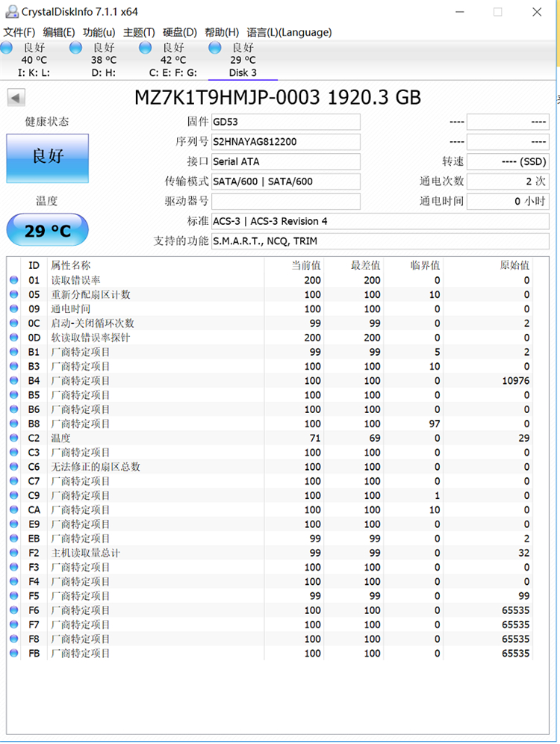Click the CrystalDiskInfo app icon in title bar
Viewport: 560px width, 744px height.
12,12
